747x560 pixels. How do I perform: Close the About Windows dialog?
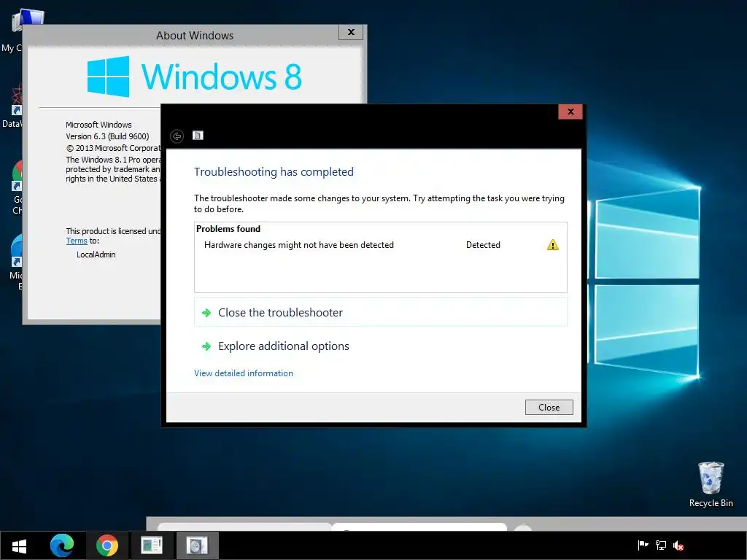(x=351, y=32)
